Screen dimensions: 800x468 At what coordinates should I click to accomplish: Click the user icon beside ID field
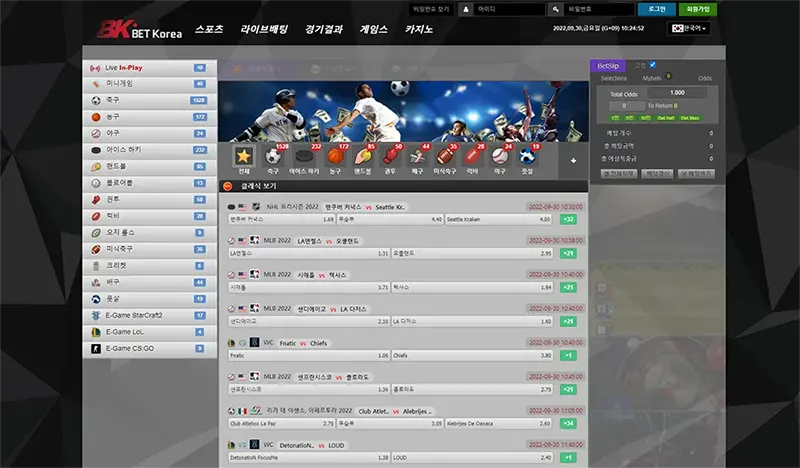pyautogui.click(x=466, y=9)
